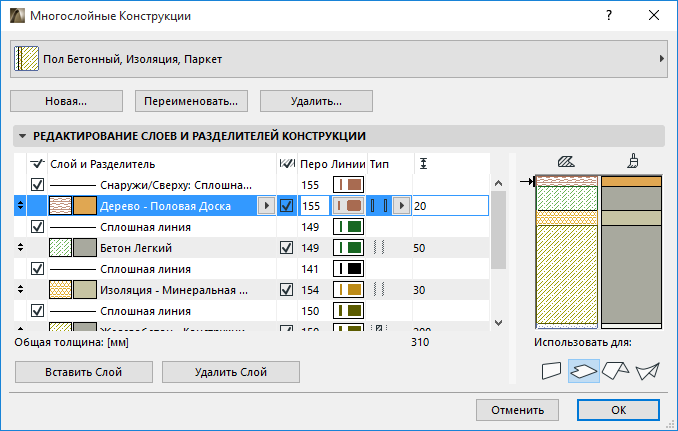
Task: Click the end-line column header icon
Action: 287,163
